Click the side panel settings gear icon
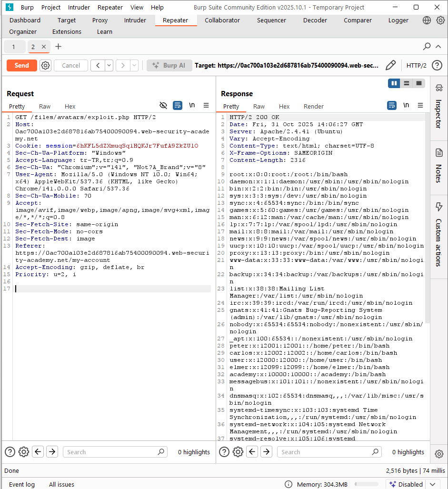This screenshot has width=448, height=489. coord(439,454)
